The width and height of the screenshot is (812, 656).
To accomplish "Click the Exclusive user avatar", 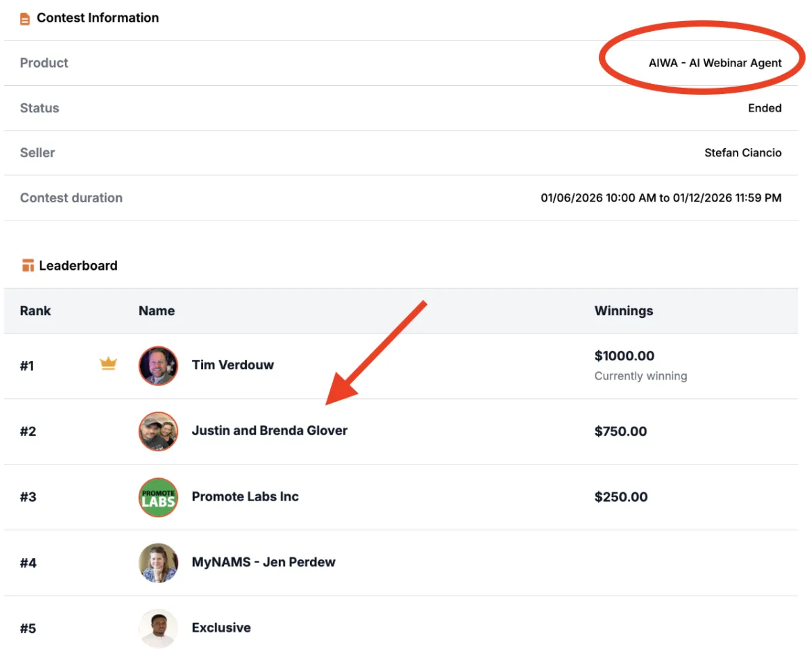I will (158, 628).
